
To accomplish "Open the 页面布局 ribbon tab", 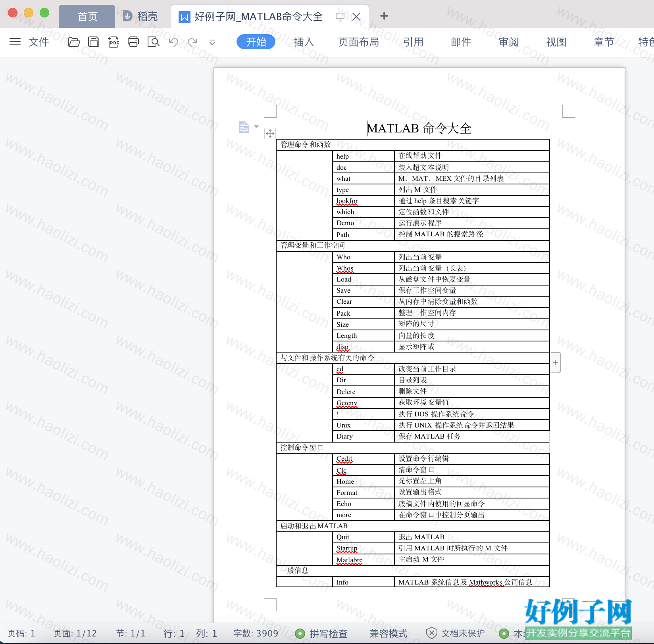I will click(359, 42).
